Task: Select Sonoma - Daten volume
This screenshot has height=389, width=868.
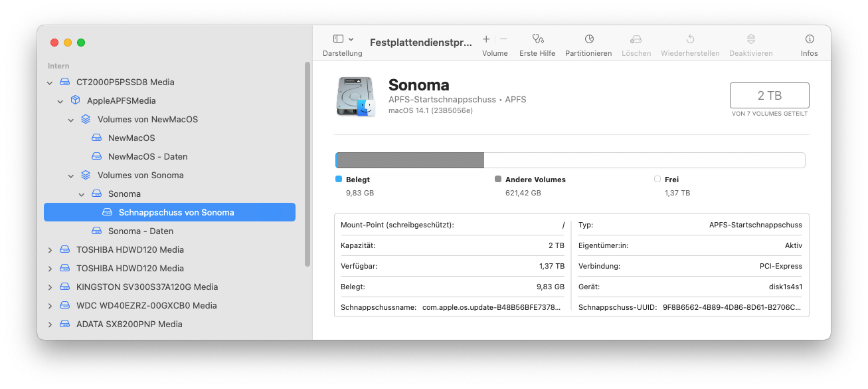Action: pyautogui.click(x=140, y=231)
